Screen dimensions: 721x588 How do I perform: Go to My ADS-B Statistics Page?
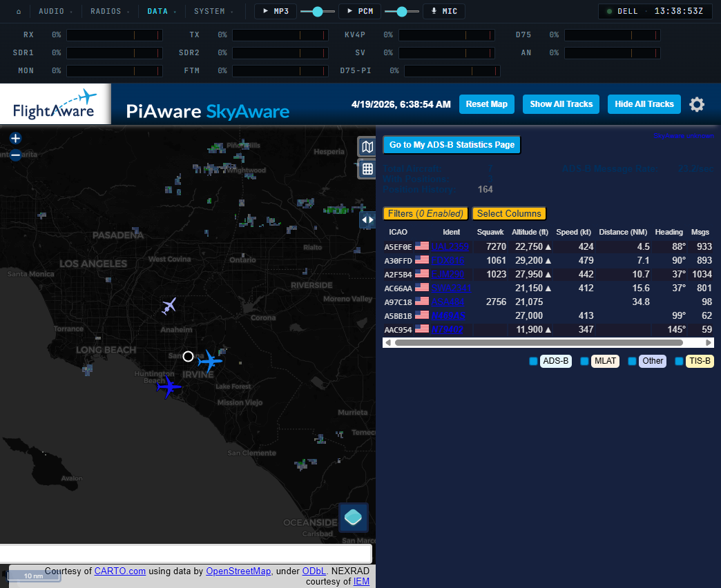point(452,145)
